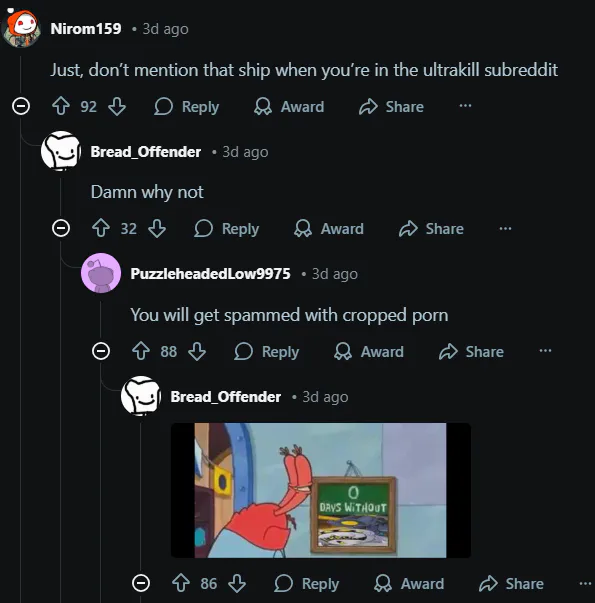Upvote the 'Damn why not' comment
Viewport: 595px width, 603px height.
tap(101, 228)
